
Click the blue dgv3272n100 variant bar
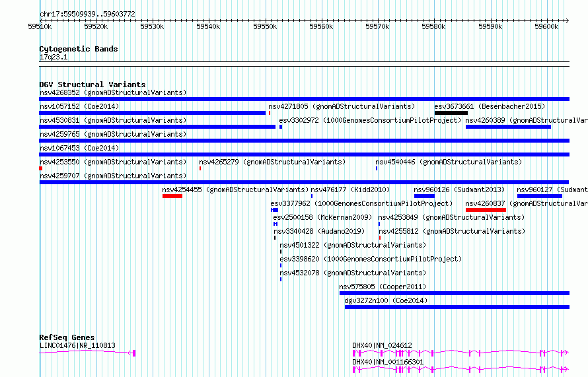click(x=457, y=307)
